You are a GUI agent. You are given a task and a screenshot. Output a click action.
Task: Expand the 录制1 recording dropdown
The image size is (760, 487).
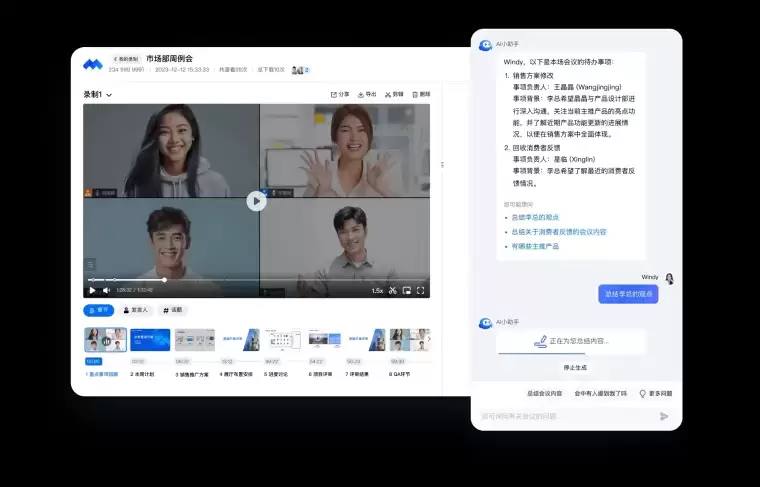click(98, 95)
